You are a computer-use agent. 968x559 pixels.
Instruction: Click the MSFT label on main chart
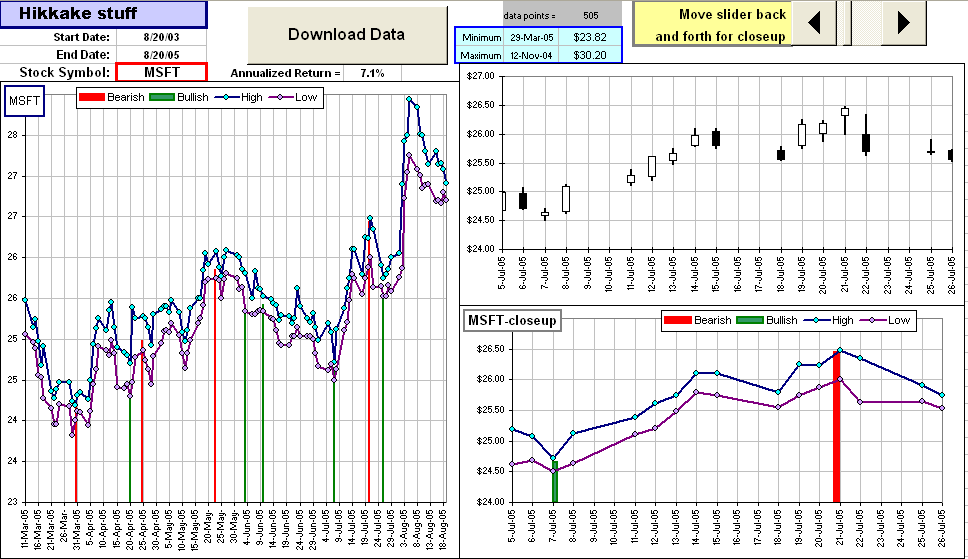25,101
